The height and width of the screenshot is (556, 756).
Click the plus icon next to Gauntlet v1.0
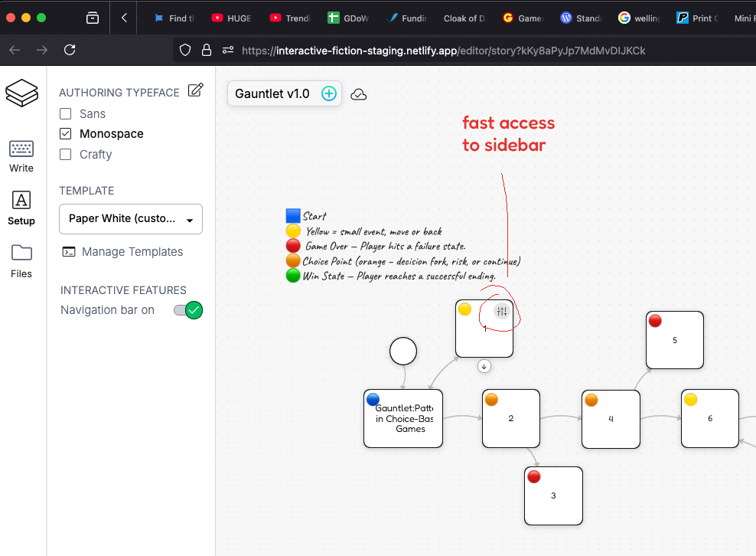click(329, 93)
